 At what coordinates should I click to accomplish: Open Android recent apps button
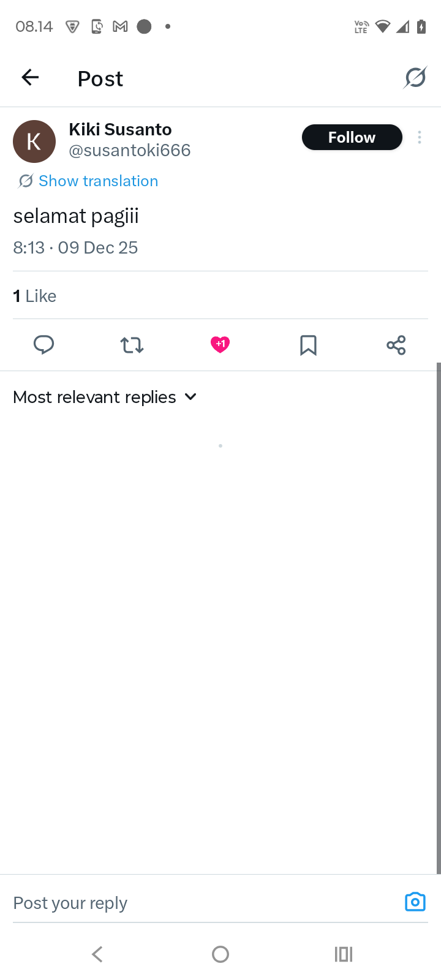tap(344, 954)
